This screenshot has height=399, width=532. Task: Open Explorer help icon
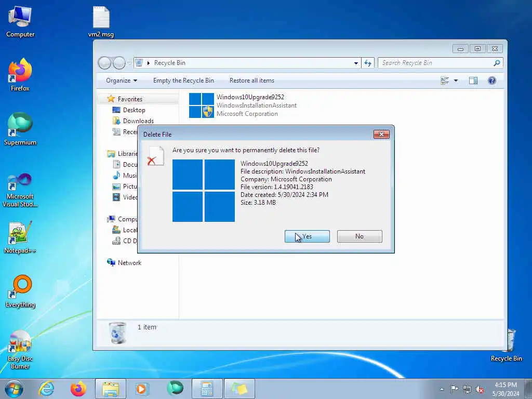(491, 81)
